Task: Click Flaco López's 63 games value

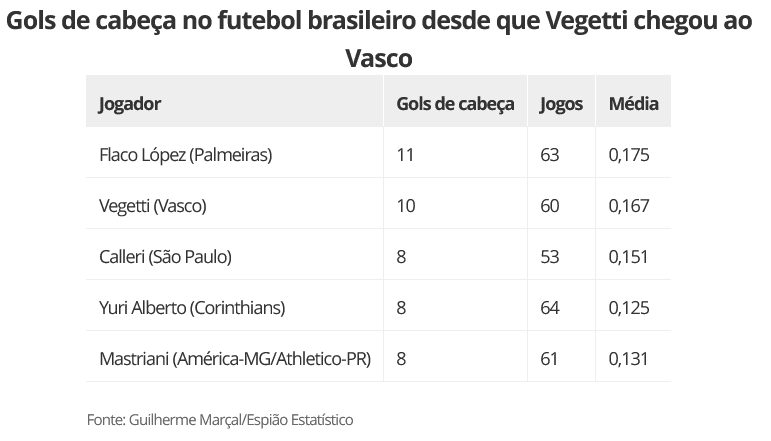Action: tap(549, 155)
